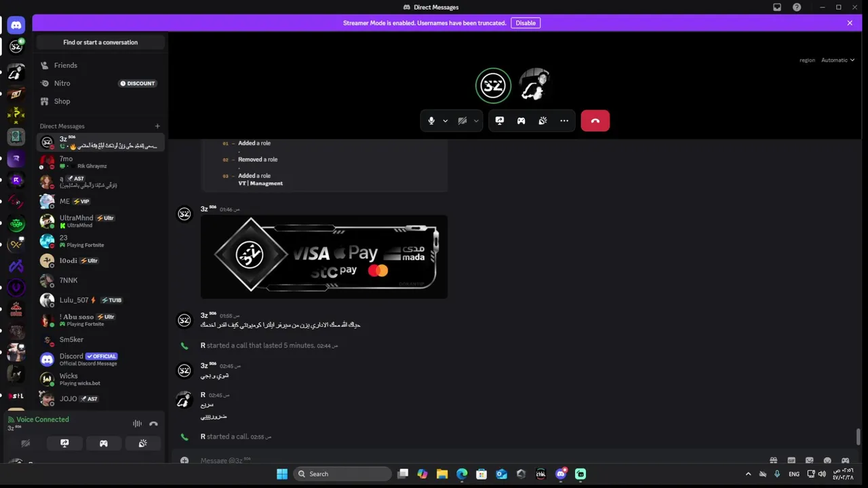
Task: Open noise suppression icon in Voice Connected panel
Action: (138, 424)
